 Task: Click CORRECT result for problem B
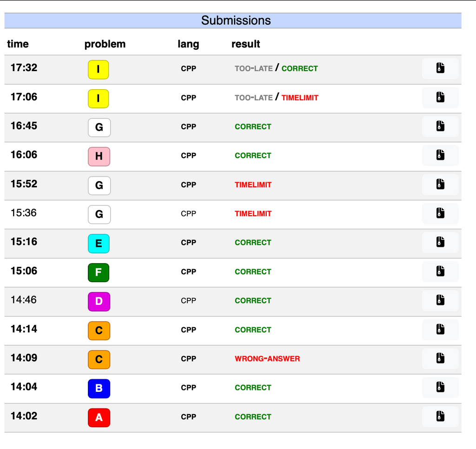pos(253,388)
